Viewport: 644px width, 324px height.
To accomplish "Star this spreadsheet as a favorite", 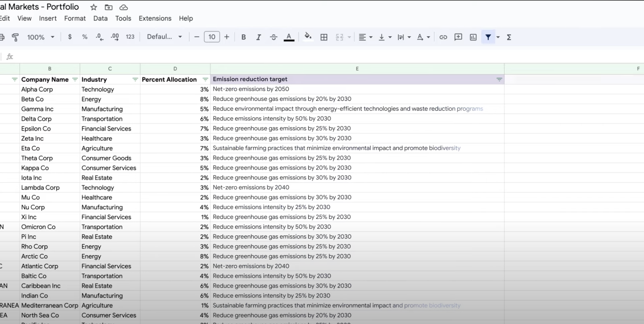I will [x=93, y=7].
